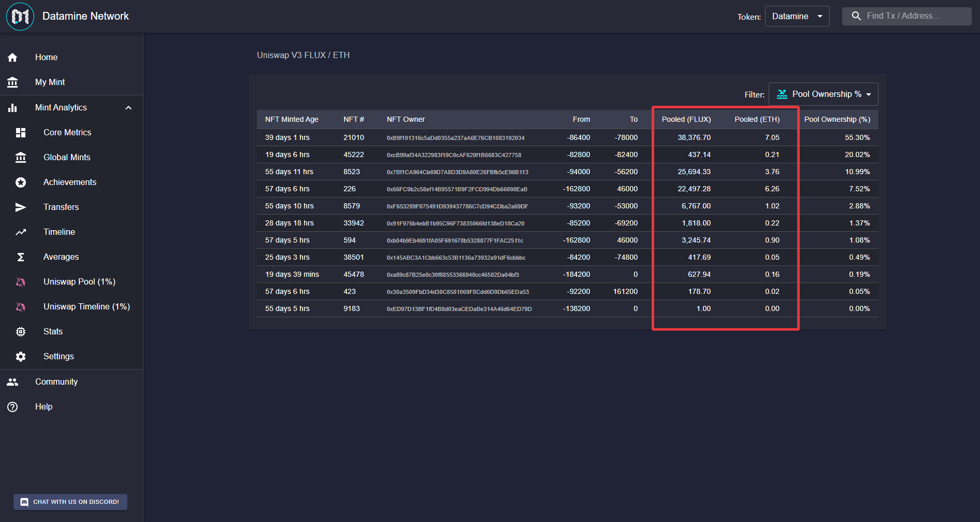Click the NFT # column header
Screen dimensions: 980x522
[x=354, y=120]
